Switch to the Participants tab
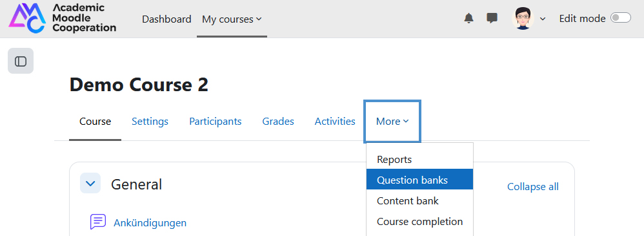 (216, 122)
